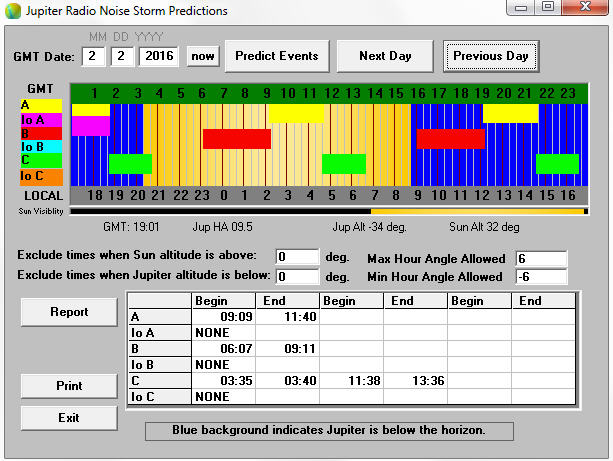Screen dimensions: 613x461
Task: Edit the year field showing 2016
Action: coord(159,56)
